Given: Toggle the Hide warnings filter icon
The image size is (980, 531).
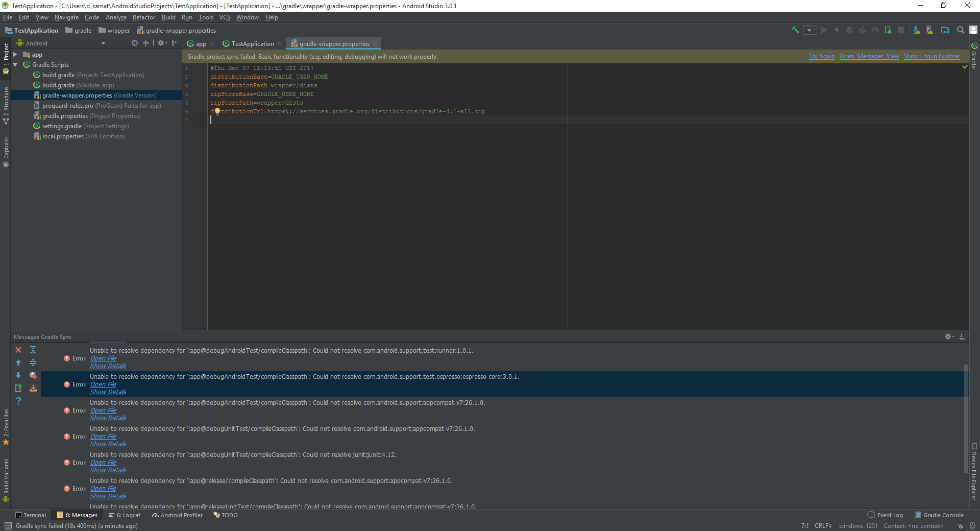Looking at the screenshot, I should [33, 375].
